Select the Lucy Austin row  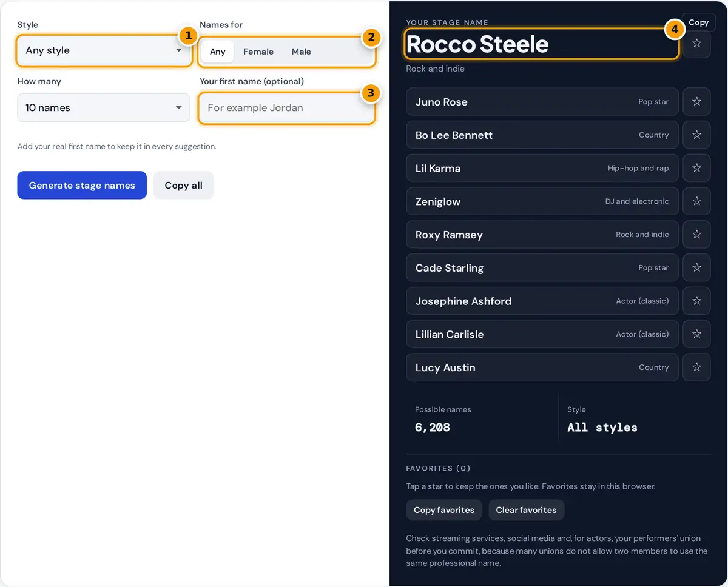coord(542,367)
